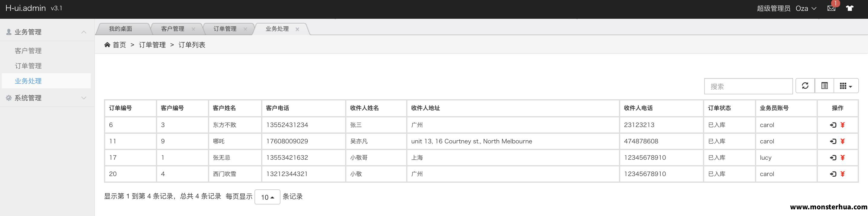The image size is (868, 216).
Task: Click the customer name 哪吒
Action: pyautogui.click(x=219, y=141)
